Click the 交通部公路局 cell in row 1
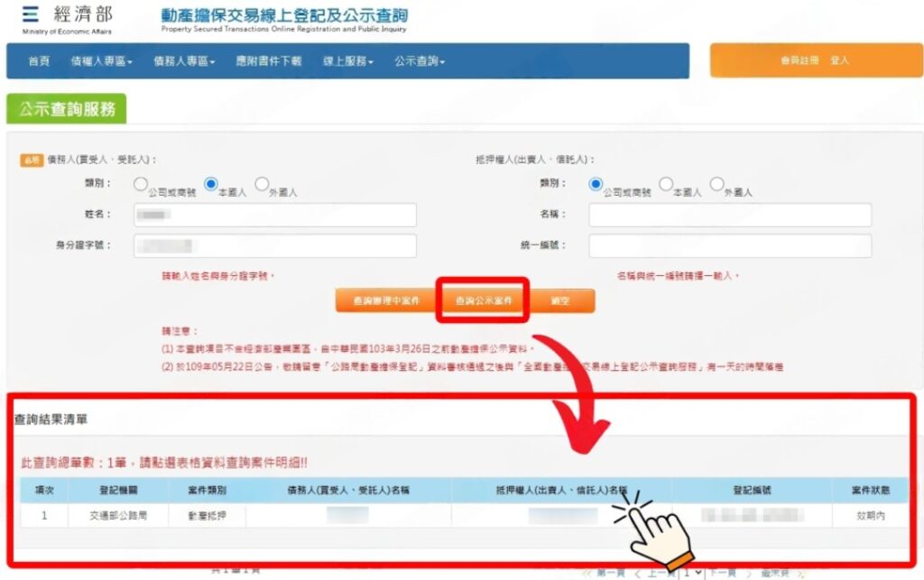The width and height of the screenshot is (924, 580). click(118, 515)
